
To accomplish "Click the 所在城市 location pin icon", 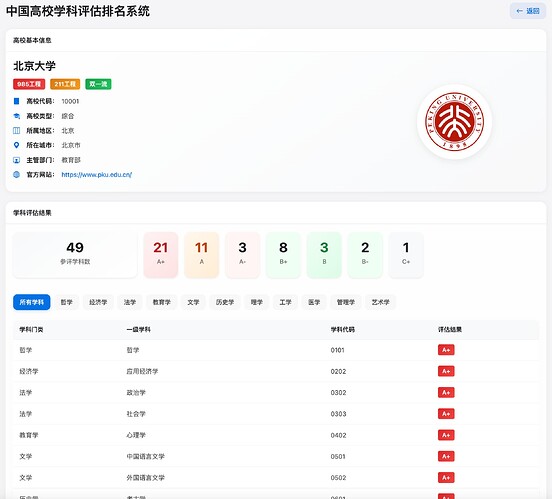I will coord(16,145).
